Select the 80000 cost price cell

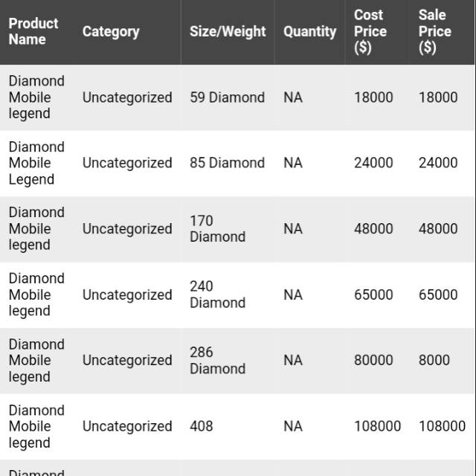373,360
